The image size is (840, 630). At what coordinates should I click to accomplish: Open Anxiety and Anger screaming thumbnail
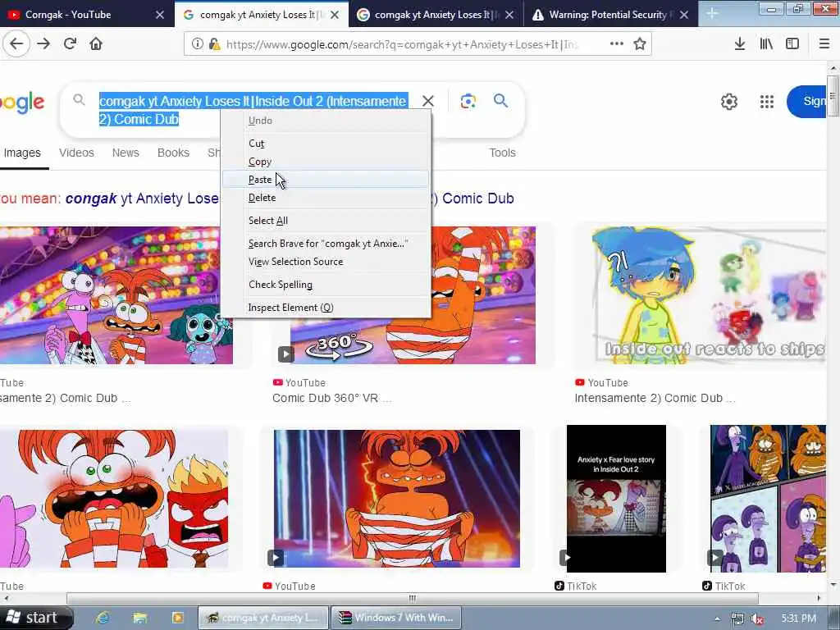pyautogui.click(x=114, y=499)
